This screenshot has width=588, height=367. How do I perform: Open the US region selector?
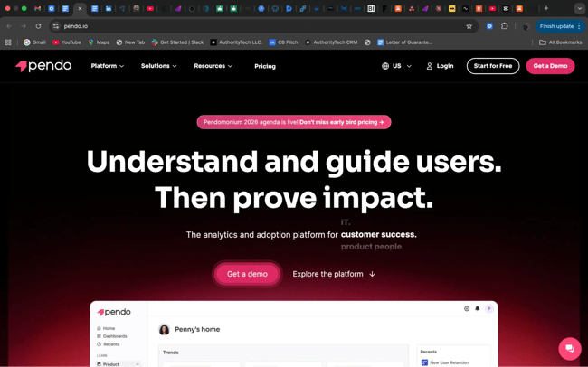[x=396, y=66]
